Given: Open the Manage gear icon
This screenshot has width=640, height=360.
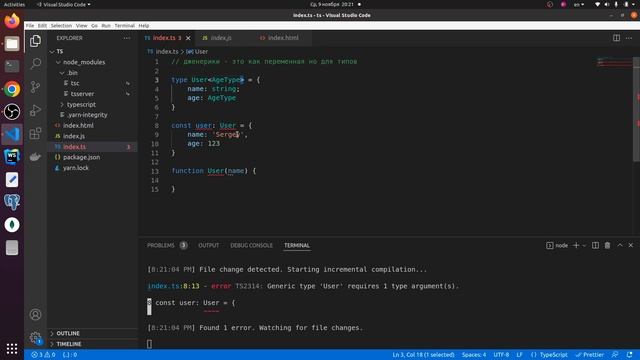Looking at the screenshot, I should pyautogui.click(x=36, y=338).
